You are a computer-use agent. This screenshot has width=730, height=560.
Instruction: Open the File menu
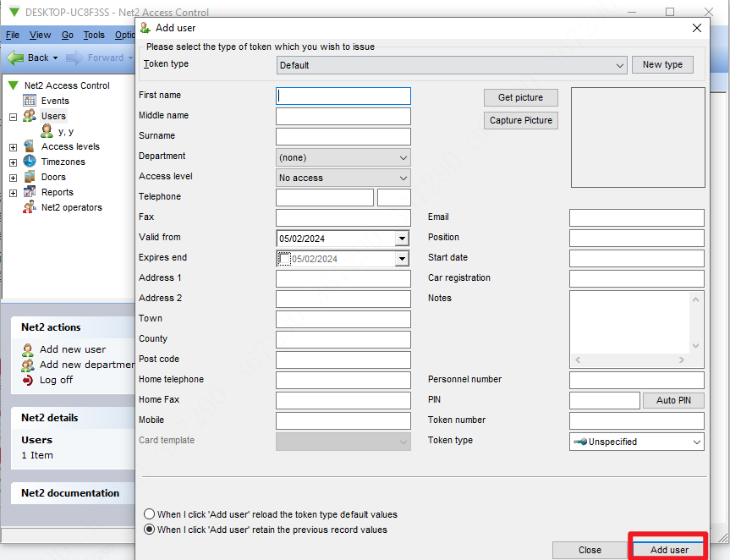click(x=13, y=35)
